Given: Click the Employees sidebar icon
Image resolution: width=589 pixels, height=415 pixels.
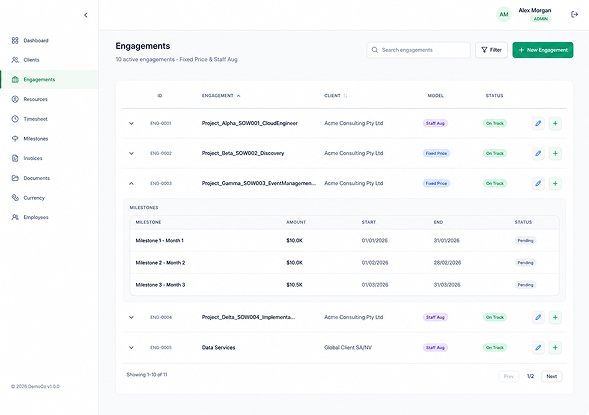Looking at the screenshot, I should click(15, 217).
